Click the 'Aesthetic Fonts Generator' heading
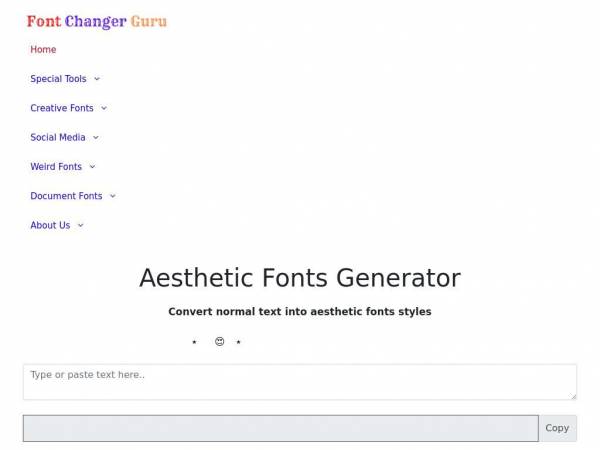This screenshot has height=450, width=600. tap(300, 278)
